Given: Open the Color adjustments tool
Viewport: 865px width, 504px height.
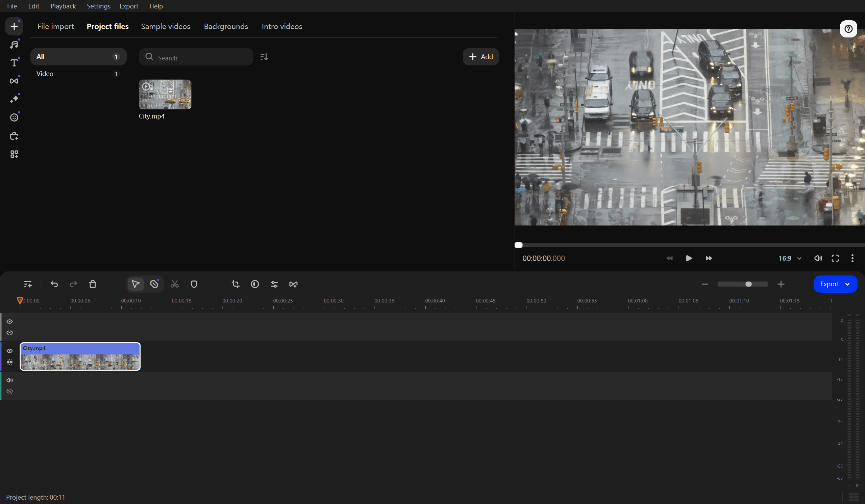Looking at the screenshot, I should tap(255, 284).
